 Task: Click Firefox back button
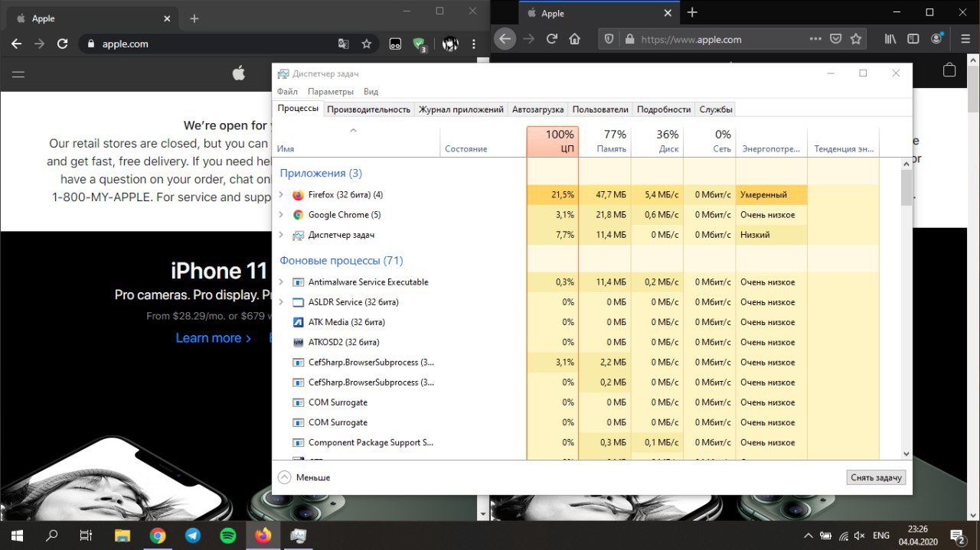[x=505, y=38]
